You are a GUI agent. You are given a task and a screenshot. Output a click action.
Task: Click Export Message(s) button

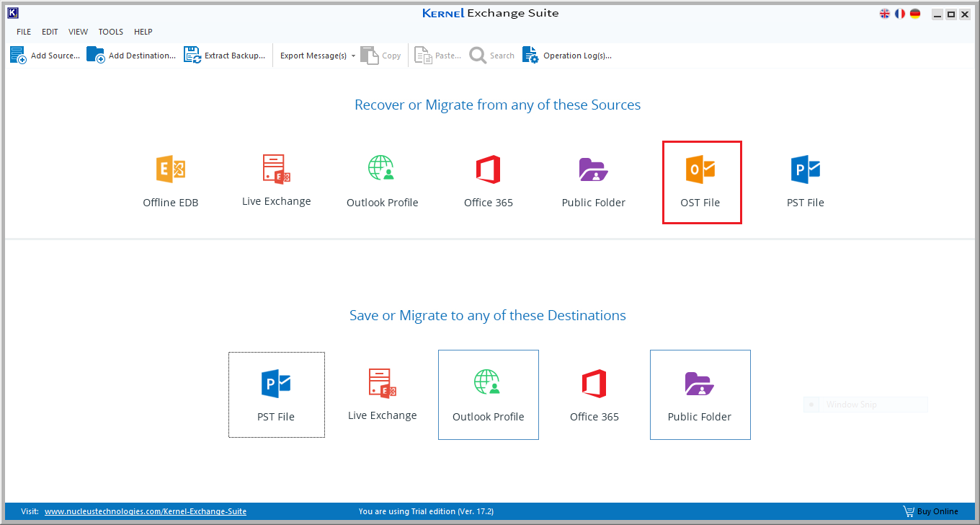(313, 56)
